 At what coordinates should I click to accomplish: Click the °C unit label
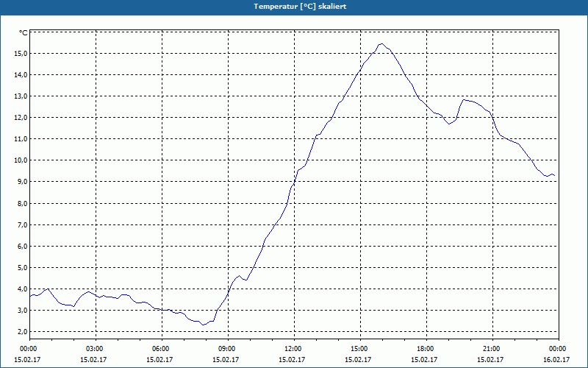click(24, 33)
